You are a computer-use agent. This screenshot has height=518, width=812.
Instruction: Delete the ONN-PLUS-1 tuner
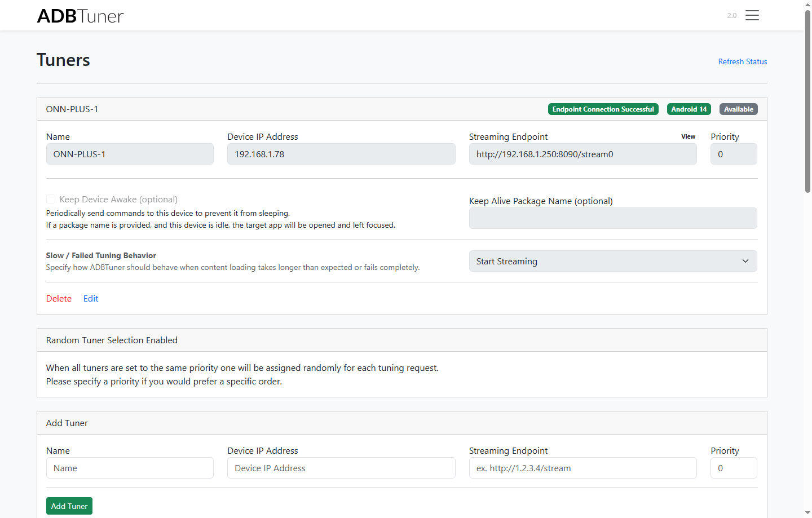pos(59,299)
